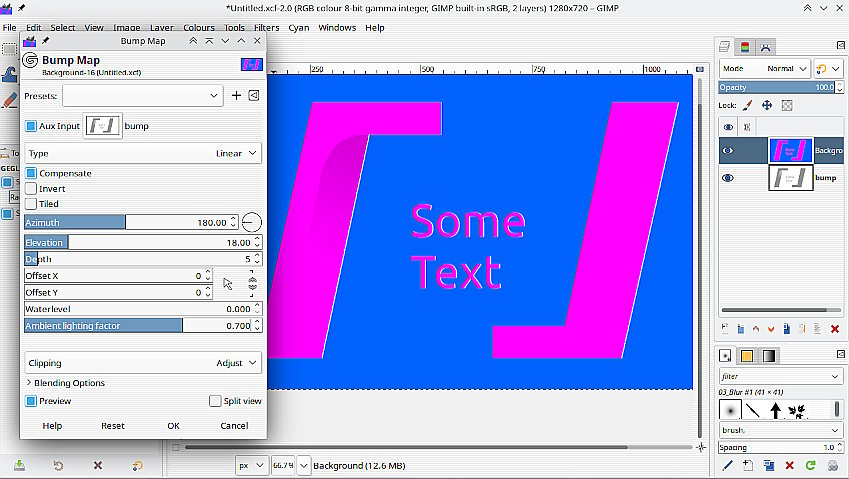849x479 pixels.
Task: Duplicate the selected brush
Action: tap(768, 465)
